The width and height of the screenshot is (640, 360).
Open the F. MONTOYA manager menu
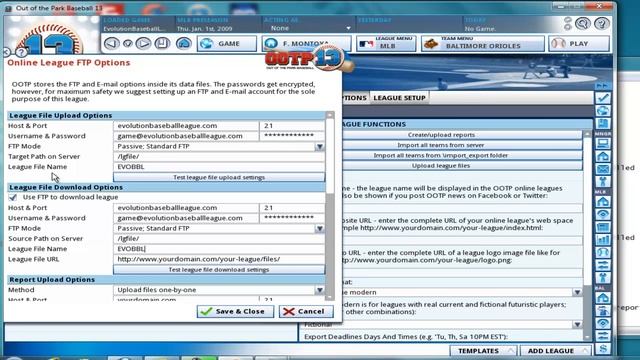click(306, 43)
